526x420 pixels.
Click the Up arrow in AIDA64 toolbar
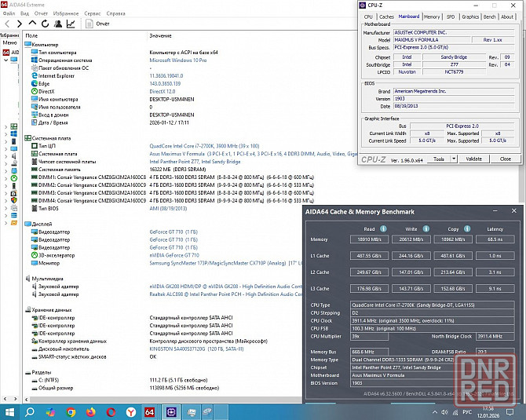click(31, 24)
